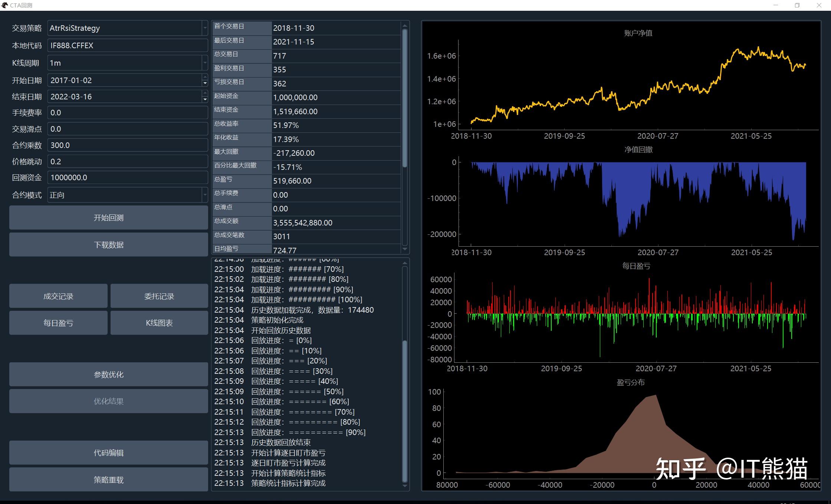This screenshot has width=831, height=504.
Task: Click the 回测资金 capital input field
Action: (x=127, y=177)
